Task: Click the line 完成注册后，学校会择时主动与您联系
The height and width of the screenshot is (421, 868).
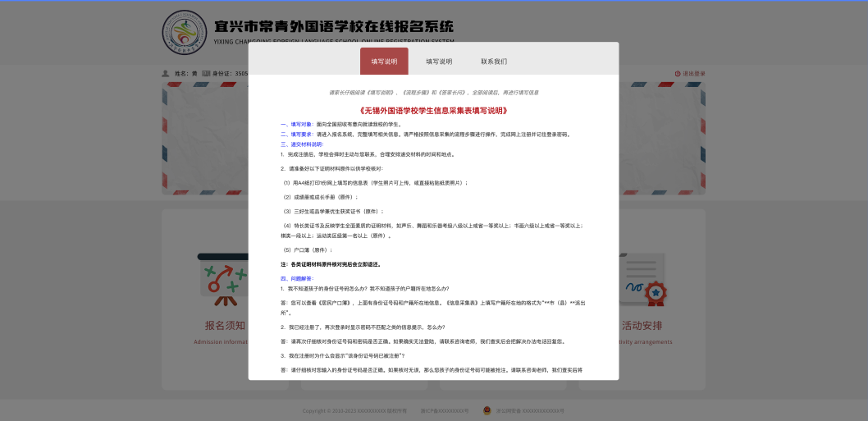Action: click(x=368, y=154)
